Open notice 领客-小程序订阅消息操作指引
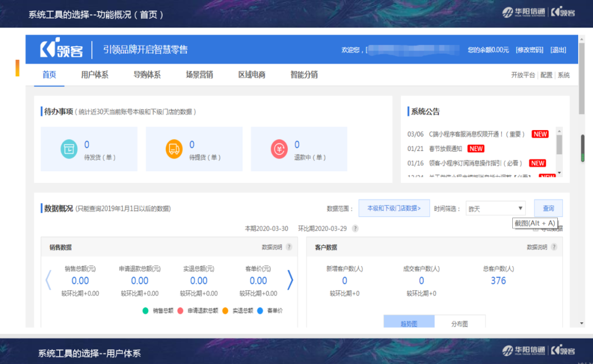Image resolution: width=593 pixels, height=364 pixels. pyautogui.click(x=475, y=163)
